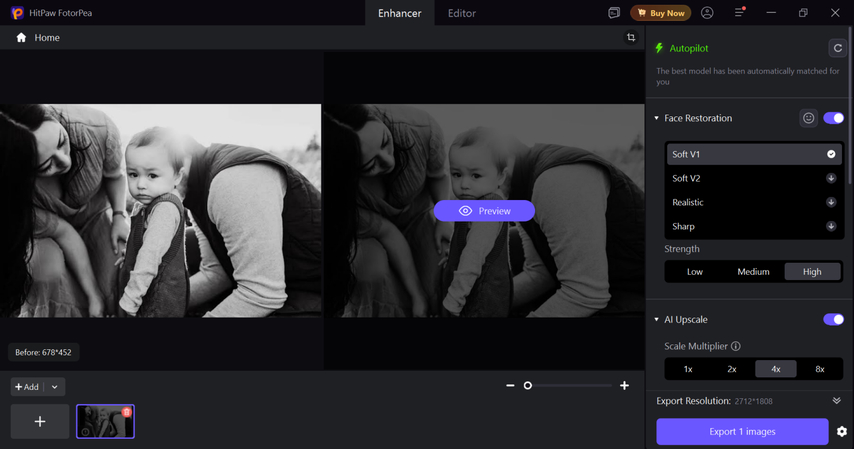Zoom out with the minus icon
This screenshot has width=854, height=449.
click(510, 385)
